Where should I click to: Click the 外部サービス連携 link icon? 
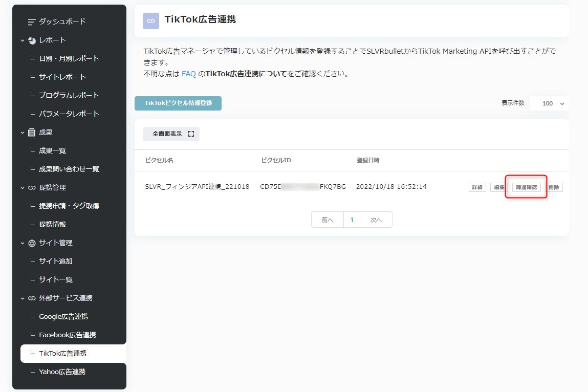[x=32, y=298]
